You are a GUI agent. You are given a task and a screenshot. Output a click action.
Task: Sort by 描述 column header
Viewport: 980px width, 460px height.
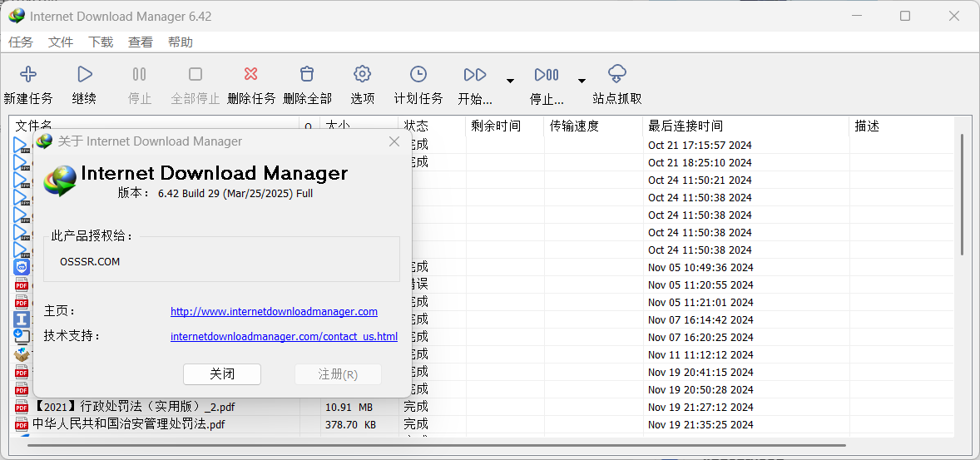pos(902,126)
